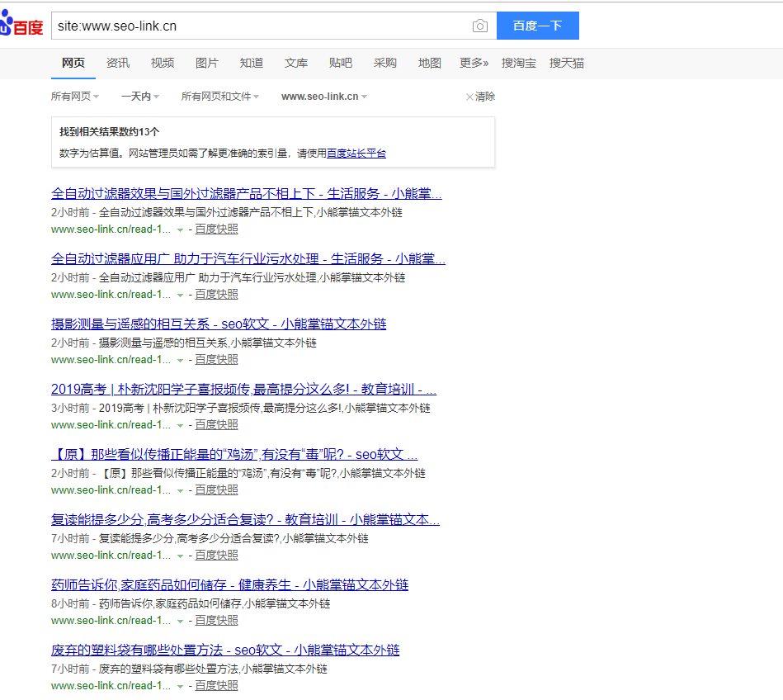Expand URL arrow under 全自动过滤器效果 result
The image size is (783, 700).
(180, 230)
